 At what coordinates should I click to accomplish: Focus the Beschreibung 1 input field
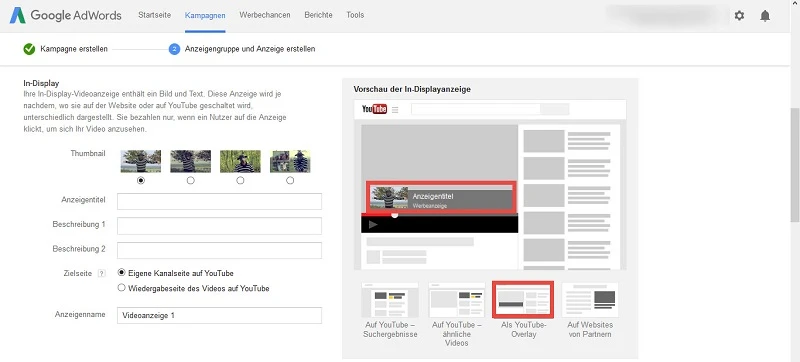[219, 226]
